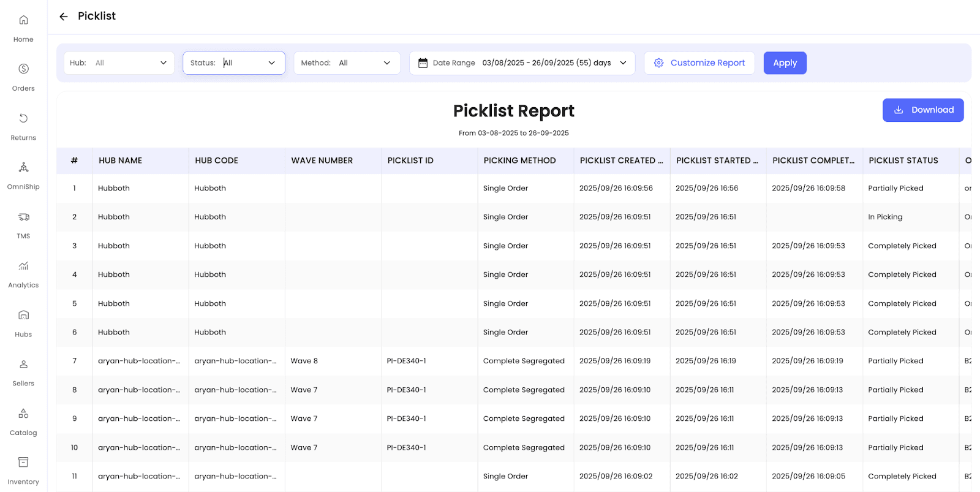Open Catalog in the sidebar
Viewport: 980px width, 492px height.
23,421
